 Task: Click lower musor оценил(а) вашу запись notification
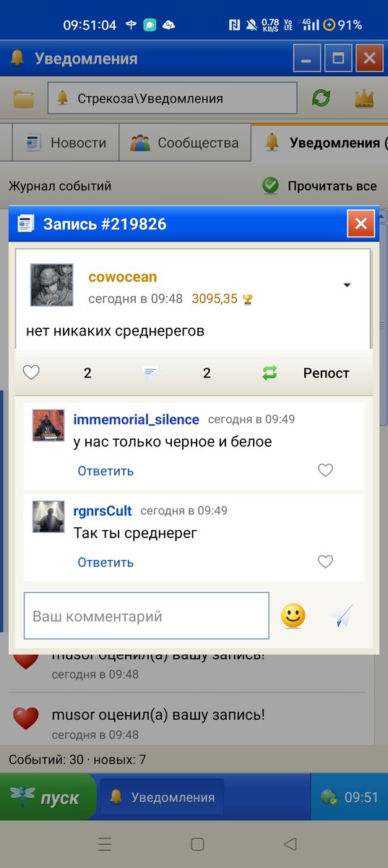(158, 715)
